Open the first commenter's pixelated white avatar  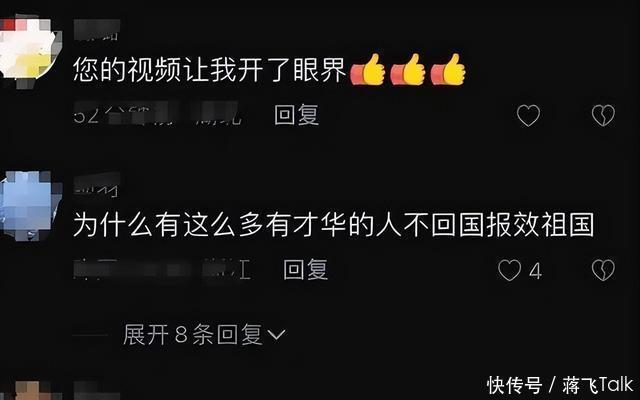pos(28,49)
